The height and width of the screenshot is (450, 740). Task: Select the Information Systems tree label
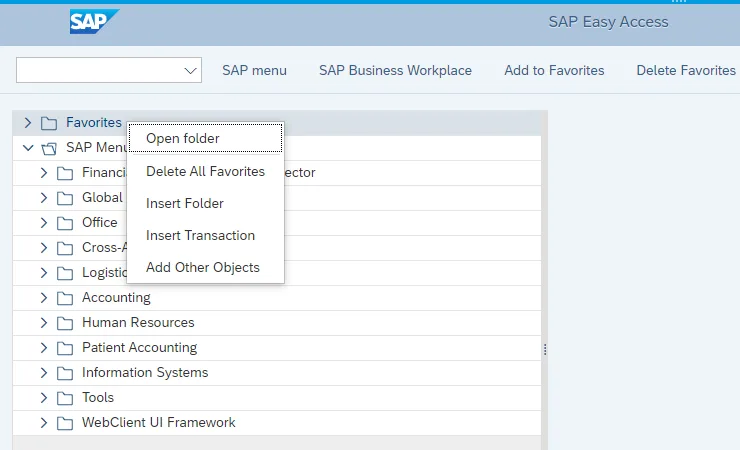pos(145,373)
